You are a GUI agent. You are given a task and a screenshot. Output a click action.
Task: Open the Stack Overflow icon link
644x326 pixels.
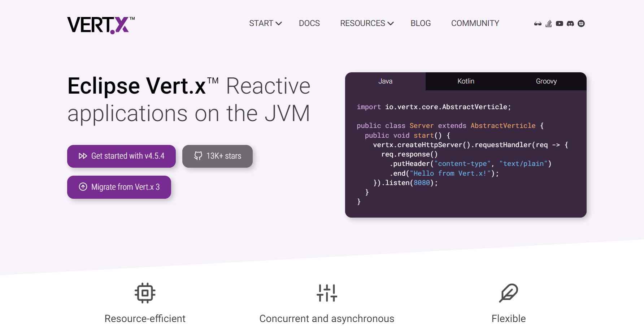[x=549, y=23]
